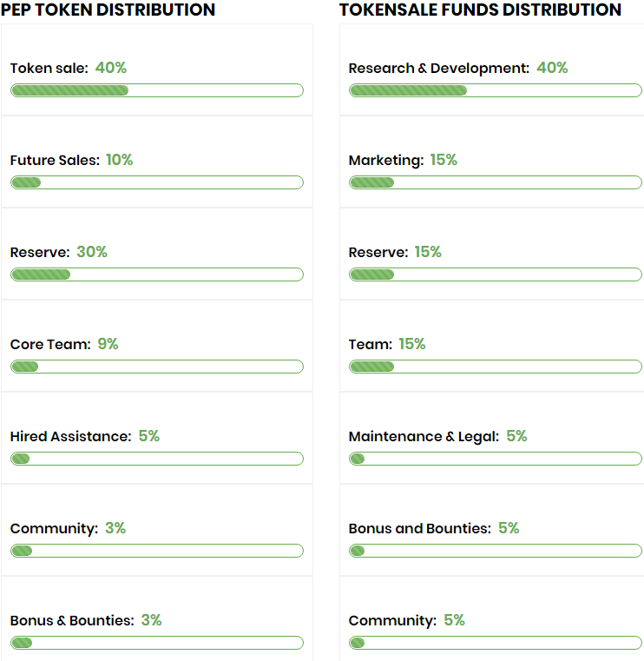Select the Core Team 9% label
This screenshot has height=661, width=644.
coord(64,344)
